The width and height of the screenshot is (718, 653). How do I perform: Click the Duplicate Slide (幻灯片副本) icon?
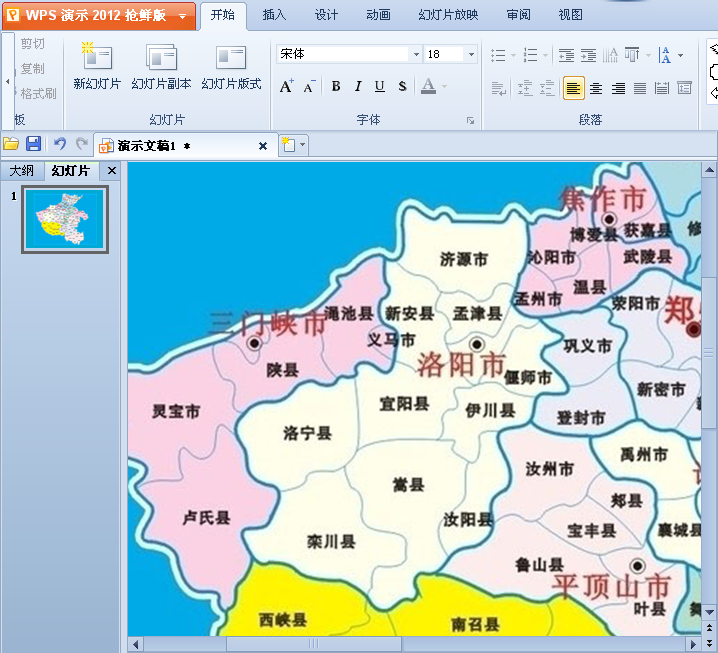(161, 58)
